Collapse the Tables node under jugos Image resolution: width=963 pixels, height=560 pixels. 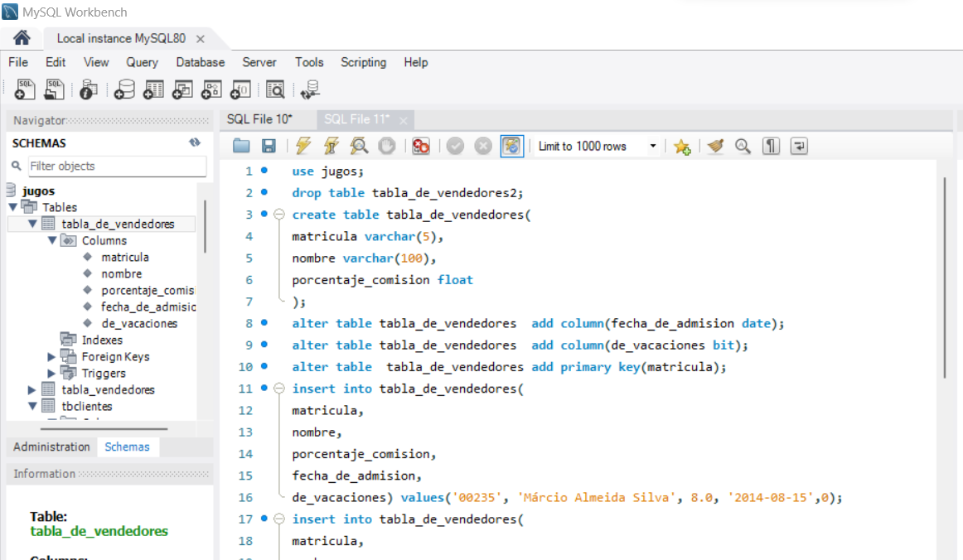(x=13, y=207)
